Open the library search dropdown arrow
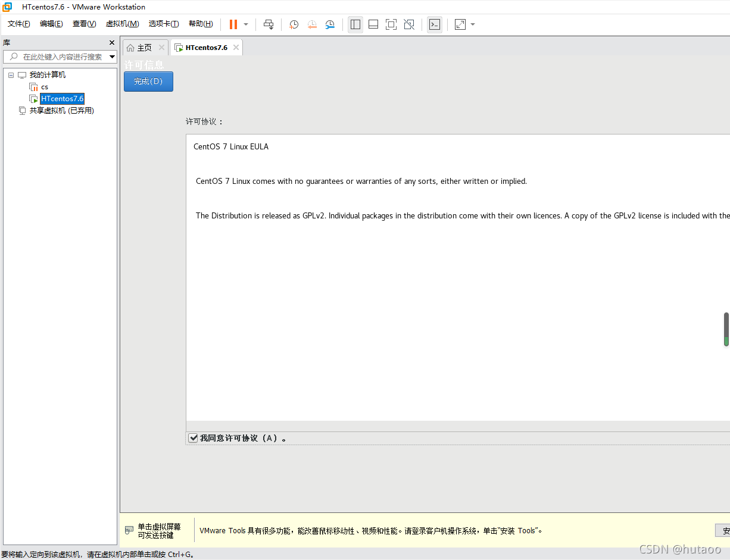 pyautogui.click(x=113, y=57)
